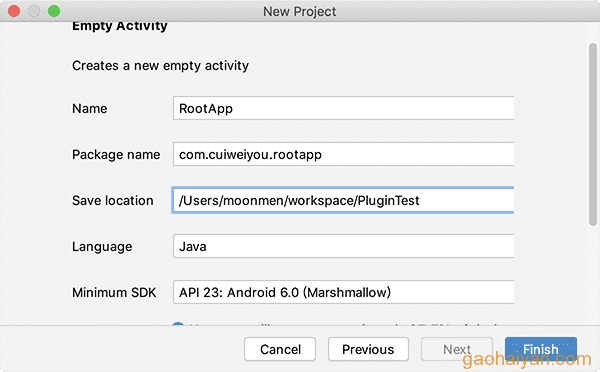This screenshot has width=600, height=372.
Task: Click the green zoom window button
Action: [54, 11]
